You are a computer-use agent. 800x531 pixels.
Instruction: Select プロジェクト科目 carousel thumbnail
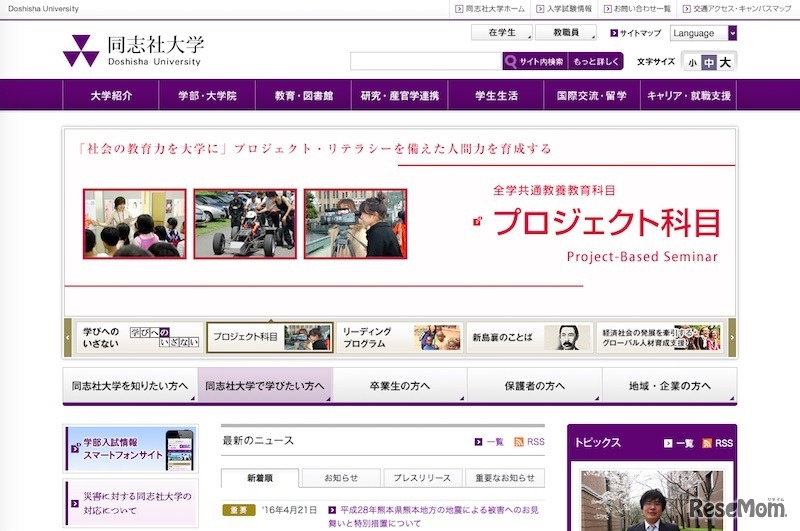(x=270, y=337)
